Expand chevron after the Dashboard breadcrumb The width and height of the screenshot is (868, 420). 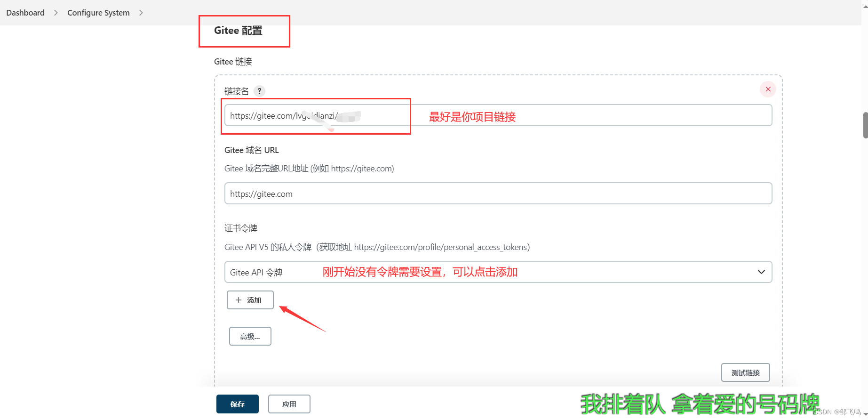56,13
